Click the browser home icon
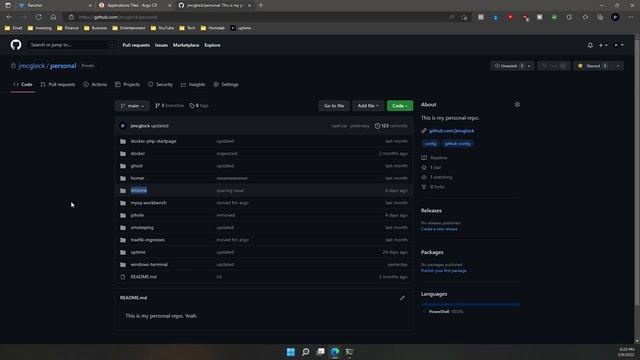 pos(53,17)
